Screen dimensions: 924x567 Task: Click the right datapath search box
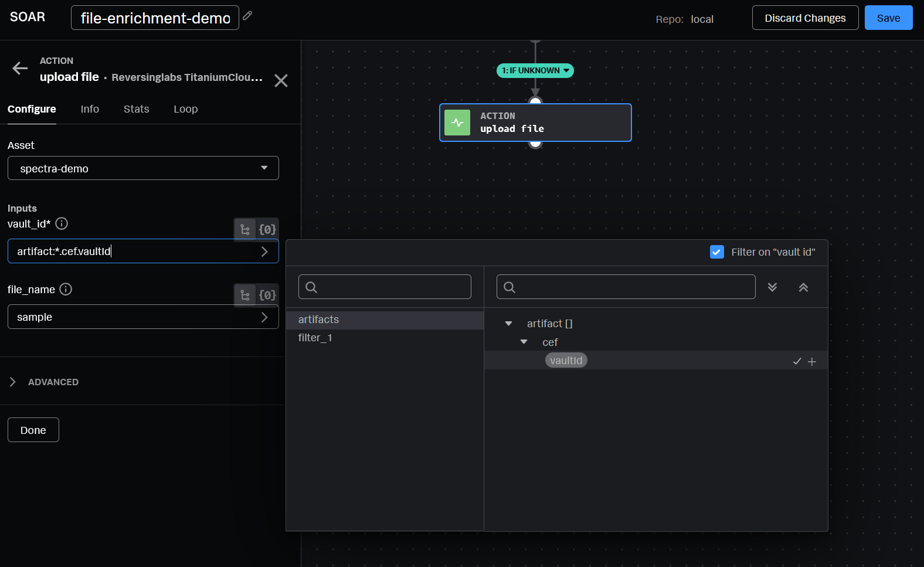point(626,287)
